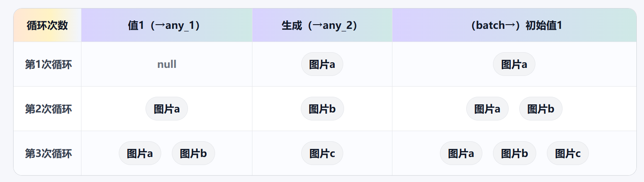Click 图片a tag in 初始值1 column, 第2次循环
The height and width of the screenshot is (182, 644).
[487, 109]
